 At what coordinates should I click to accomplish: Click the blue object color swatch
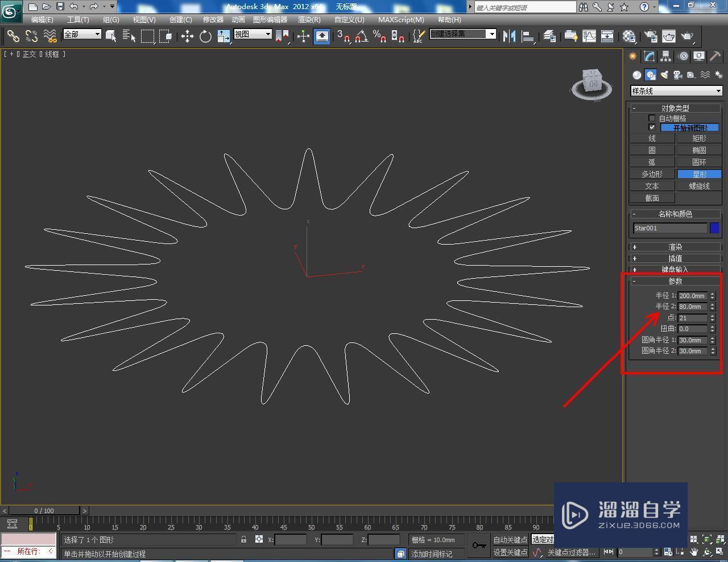[715, 228]
